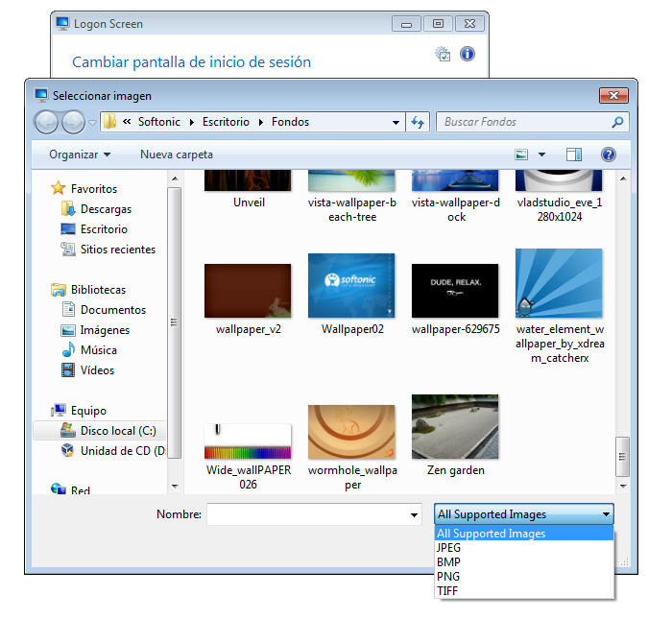This screenshot has height=643, width=672.
Task: Open the view options dropdown arrow
Action: point(541,155)
